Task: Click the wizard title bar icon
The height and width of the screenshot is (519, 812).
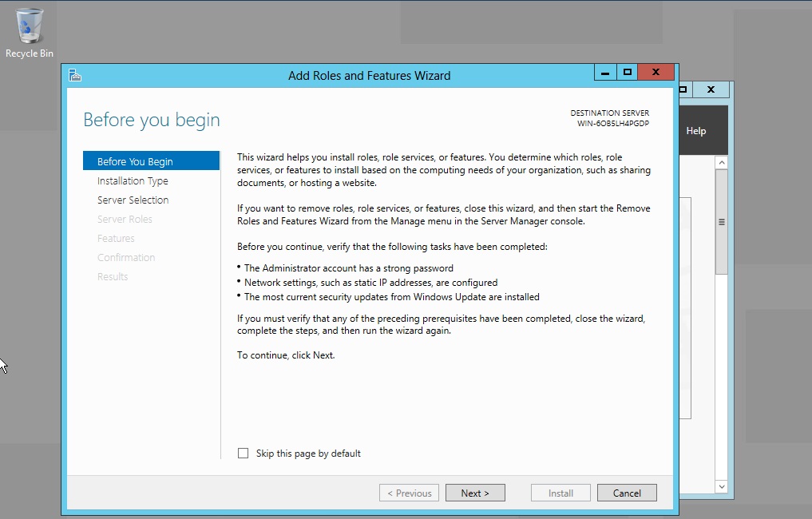Action: (75, 76)
